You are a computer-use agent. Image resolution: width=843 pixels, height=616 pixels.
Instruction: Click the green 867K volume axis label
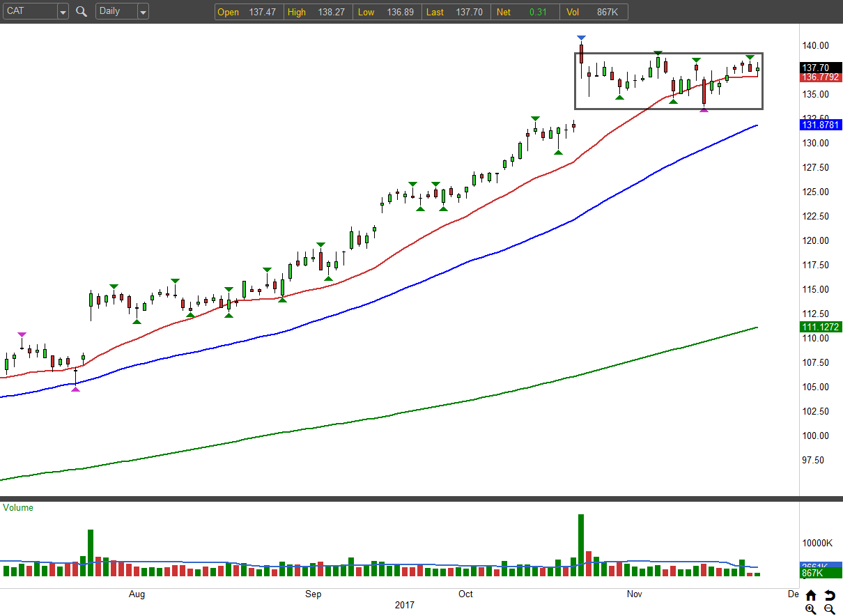pyautogui.click(x=821, y=573)
